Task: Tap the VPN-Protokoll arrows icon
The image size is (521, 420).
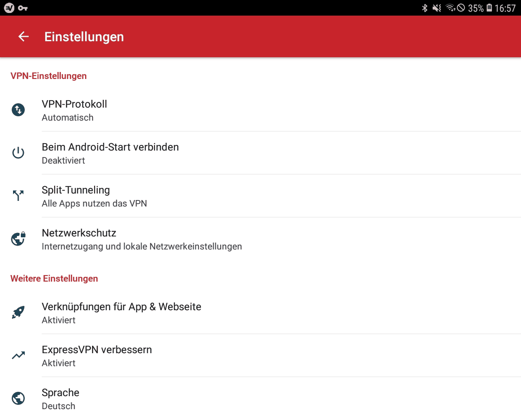Action: [x=18, y=110]
